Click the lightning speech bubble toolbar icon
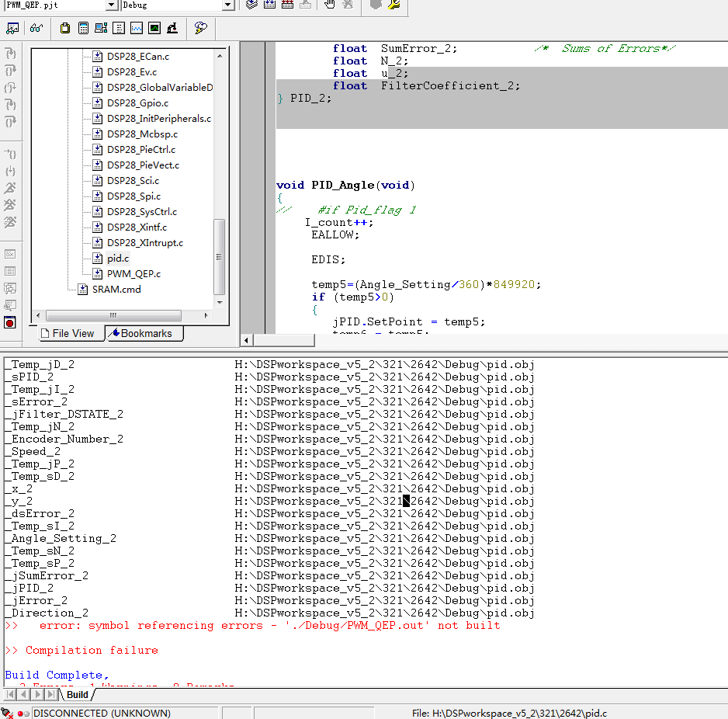 pyautogui.click(x=200, y=29)
